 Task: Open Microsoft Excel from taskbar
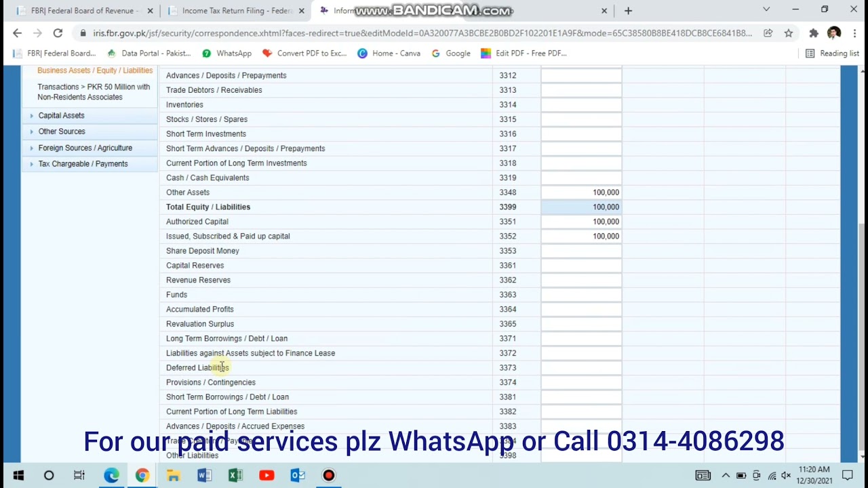(235, 476)
